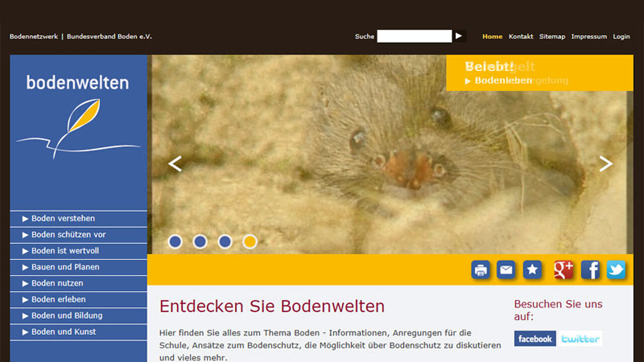Submit search with the arrow button

click(x=459, y=36)
